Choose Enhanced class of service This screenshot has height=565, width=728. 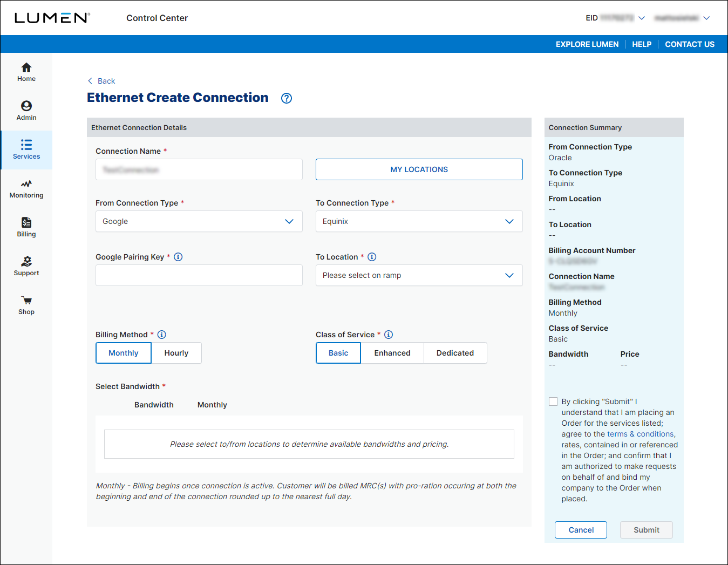tap(392, 353)
